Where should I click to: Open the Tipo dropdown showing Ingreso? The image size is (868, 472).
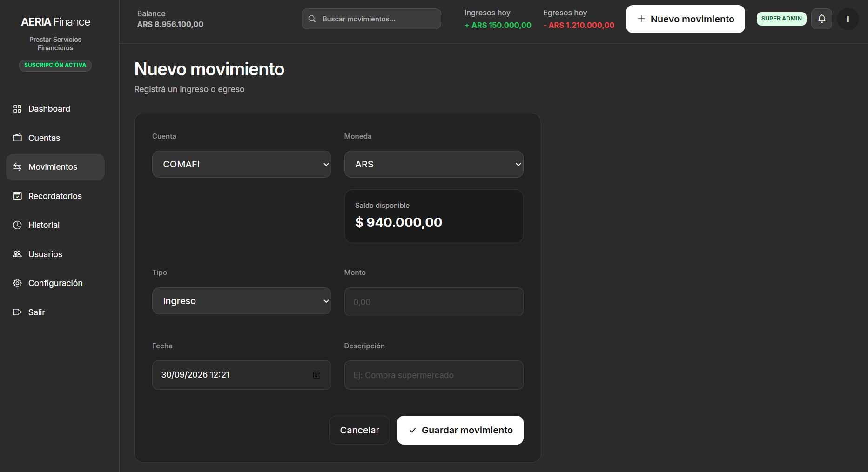tap(242, 301)
